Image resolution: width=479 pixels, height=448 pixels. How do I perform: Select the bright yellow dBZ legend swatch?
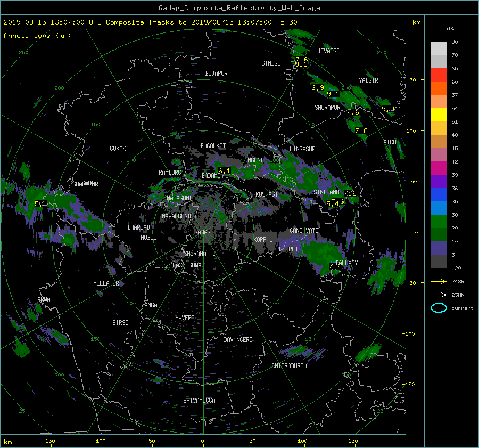pos(439,115)
